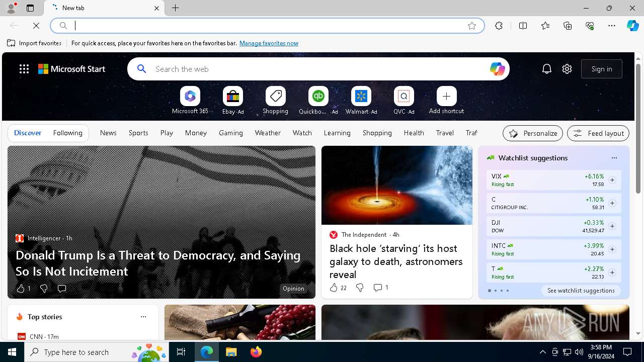
Task: Open the tab actions menu icon
Action: [x=30, y=8]
